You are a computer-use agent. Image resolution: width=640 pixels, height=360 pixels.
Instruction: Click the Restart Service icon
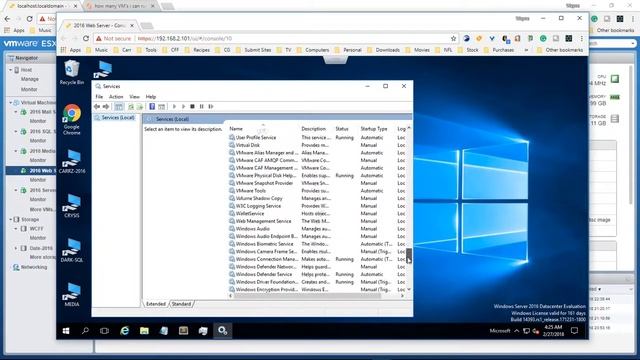point(211,107)
